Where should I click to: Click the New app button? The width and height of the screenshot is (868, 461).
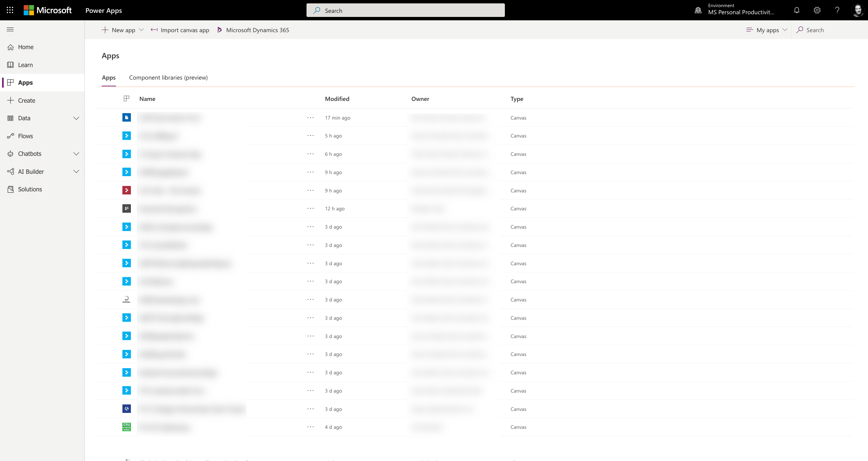tap(122, 30)
